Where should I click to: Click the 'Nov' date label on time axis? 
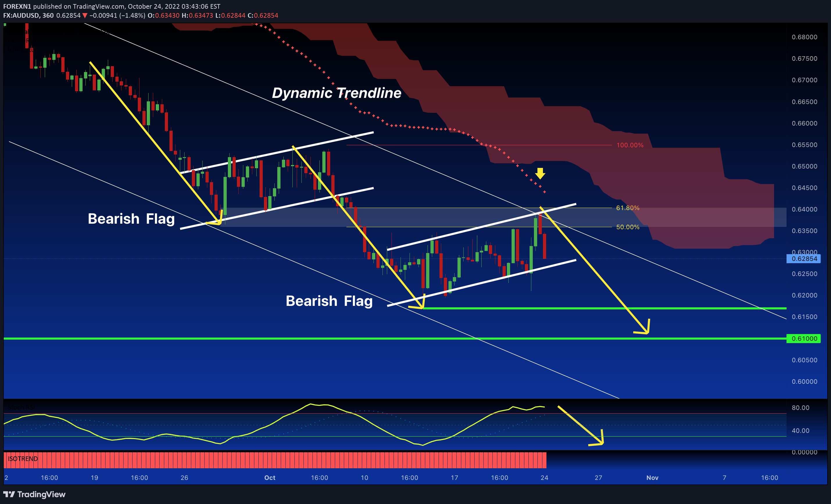click(x=652, y=478)
